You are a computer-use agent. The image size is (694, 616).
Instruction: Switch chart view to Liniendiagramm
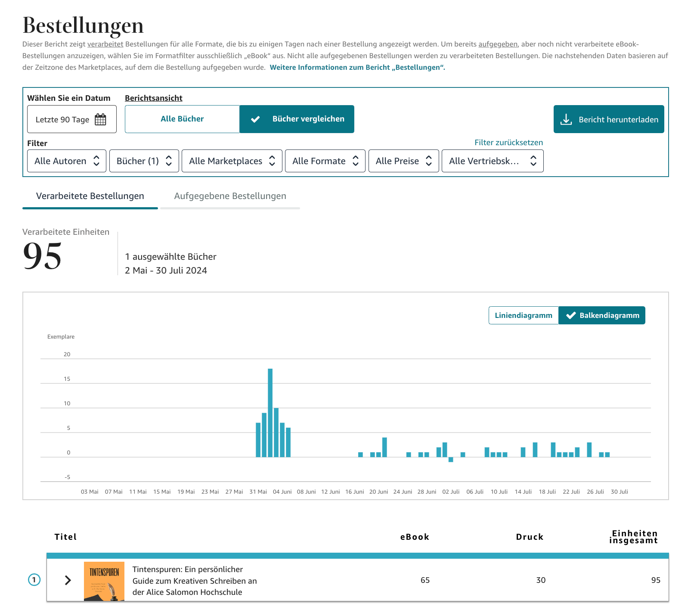(524, 315)
